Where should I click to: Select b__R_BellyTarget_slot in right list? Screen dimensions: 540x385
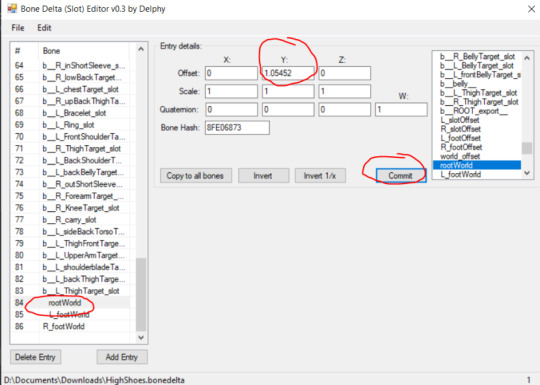click(x=477, y=56)
